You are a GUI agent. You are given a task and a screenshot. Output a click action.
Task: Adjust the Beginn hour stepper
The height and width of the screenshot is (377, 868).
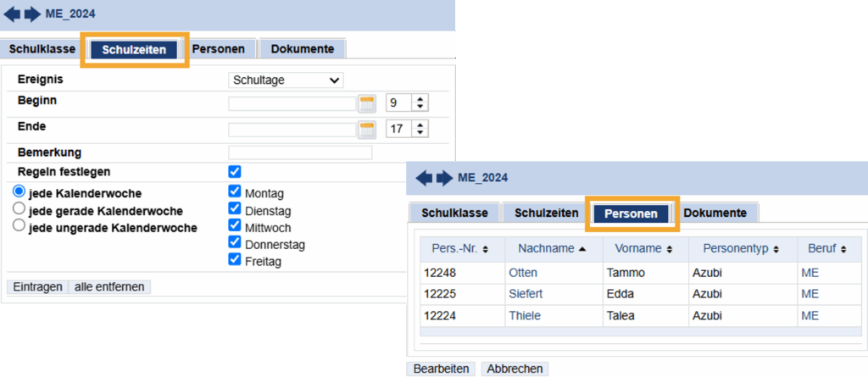pyautogui.click(x=420, y=103)
